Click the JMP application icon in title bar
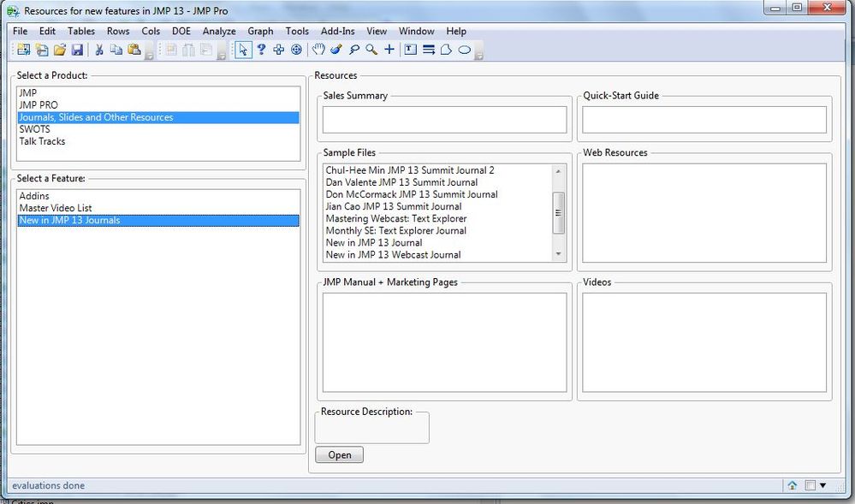The height and width of the screenshot is (504, 855). (x=13, y=11)
